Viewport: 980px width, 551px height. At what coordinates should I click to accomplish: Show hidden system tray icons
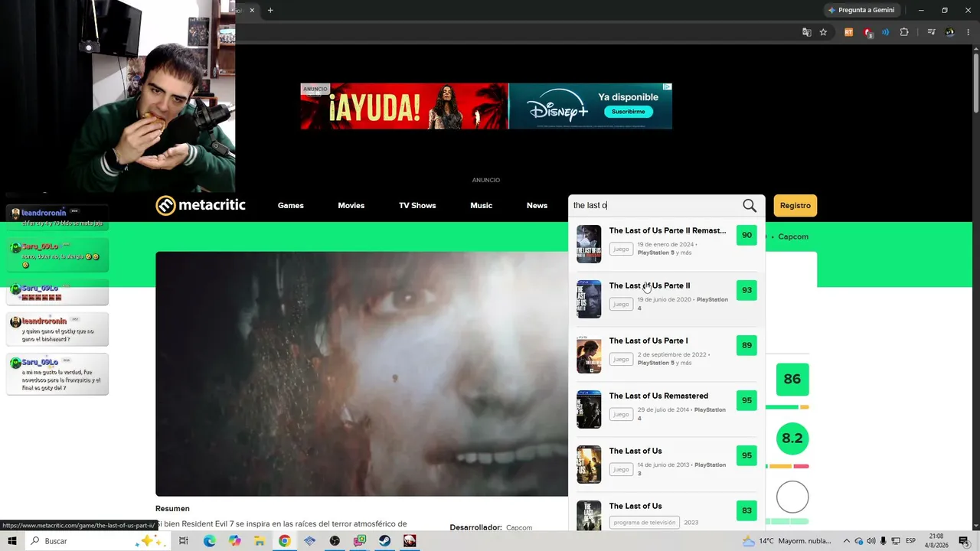(x=847, y=541)
